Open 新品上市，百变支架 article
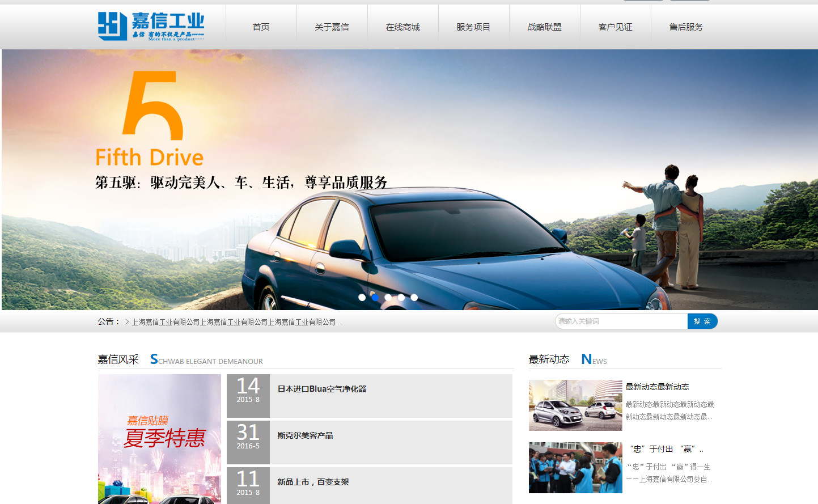 313,482
